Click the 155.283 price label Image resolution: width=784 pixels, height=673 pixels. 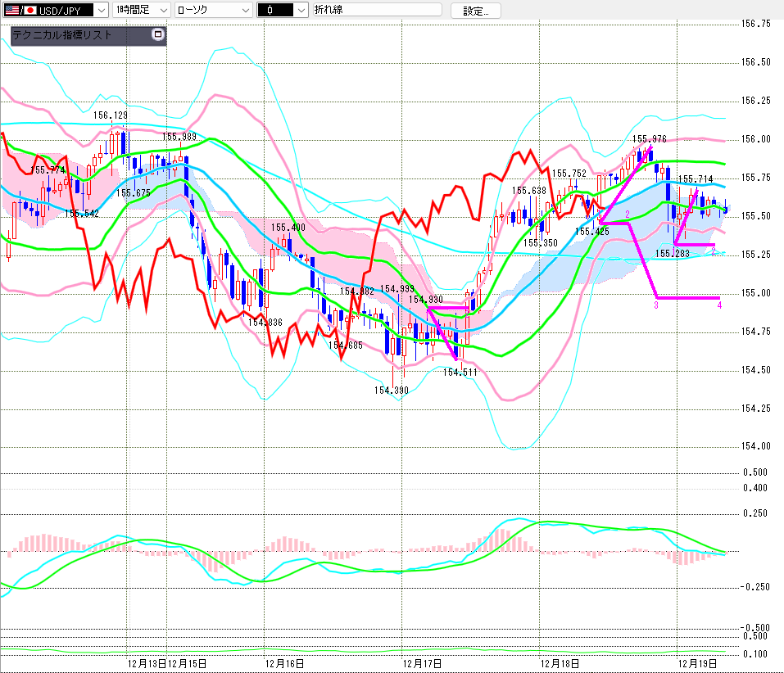click(673, 254)
